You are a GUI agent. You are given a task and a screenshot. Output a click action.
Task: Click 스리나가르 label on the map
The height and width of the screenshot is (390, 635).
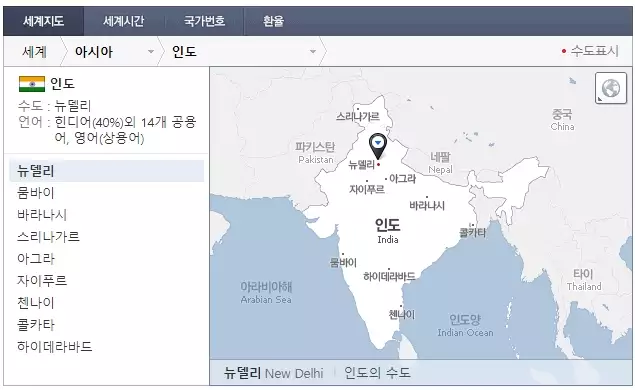358,117
